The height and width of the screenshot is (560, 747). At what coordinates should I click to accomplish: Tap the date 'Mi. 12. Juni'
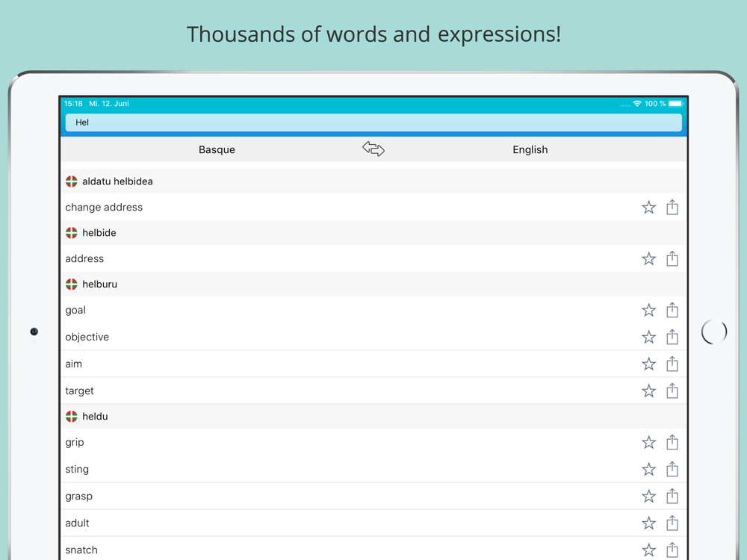[109, 103]
